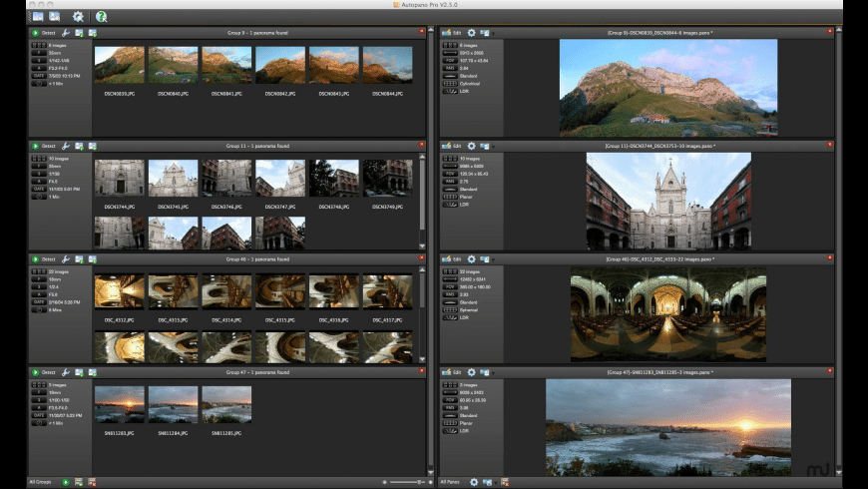Click the Group 46 church interior panorama preview

[x=668, y=314]
